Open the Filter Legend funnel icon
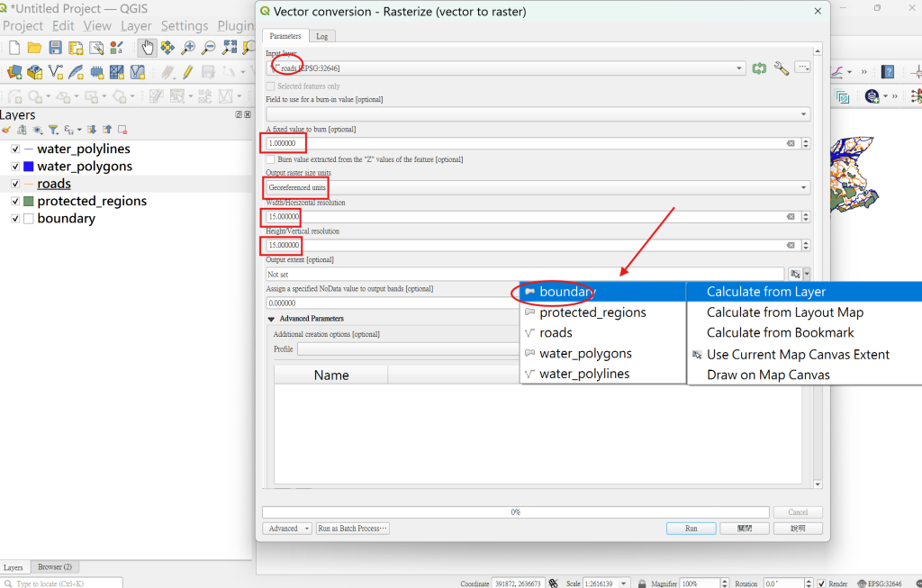The height and width of the screenshot is (588, 922). [53, 130]
